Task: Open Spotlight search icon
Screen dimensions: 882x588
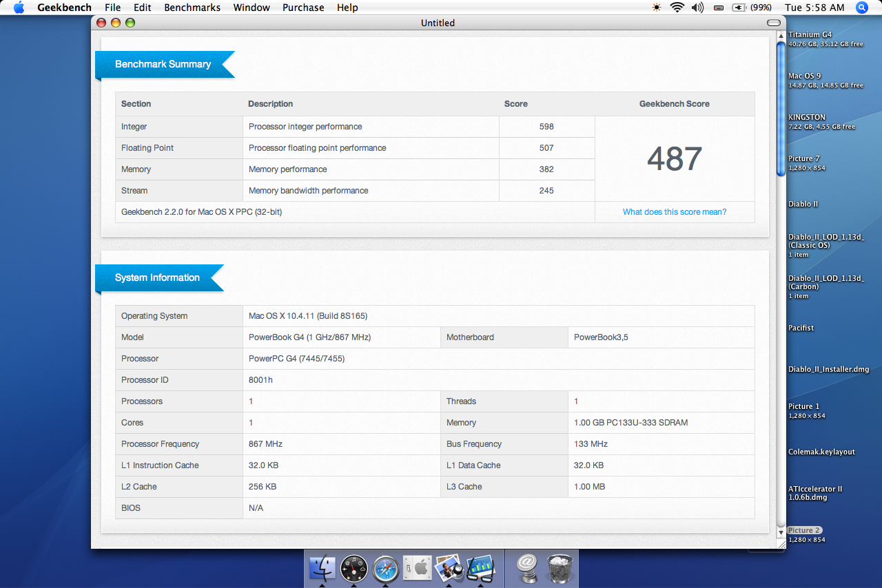Action: tap(861, 8)
